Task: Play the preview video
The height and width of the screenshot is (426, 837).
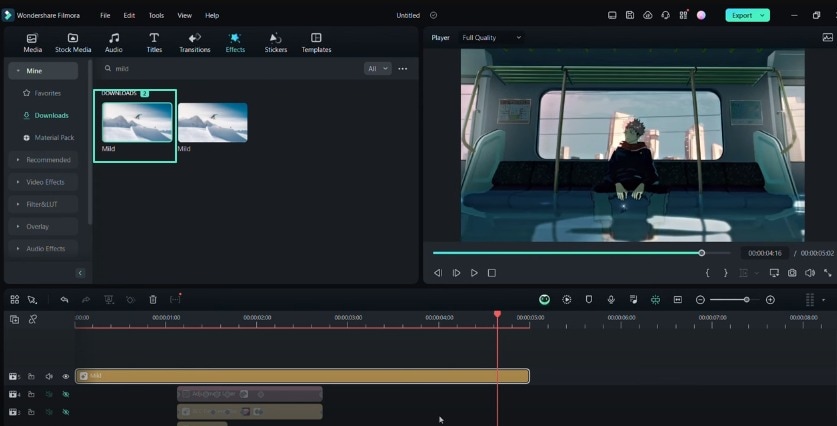Action: point(474,273)
